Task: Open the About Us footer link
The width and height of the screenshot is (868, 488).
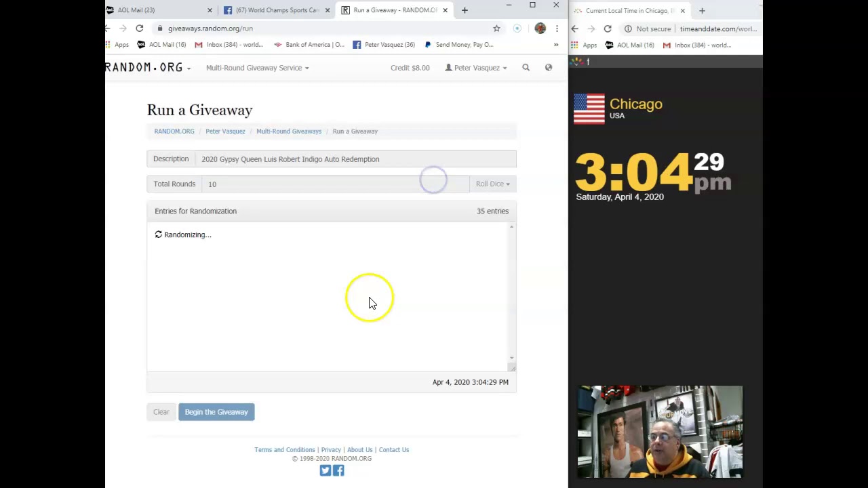Action: (x=359, y=450)
